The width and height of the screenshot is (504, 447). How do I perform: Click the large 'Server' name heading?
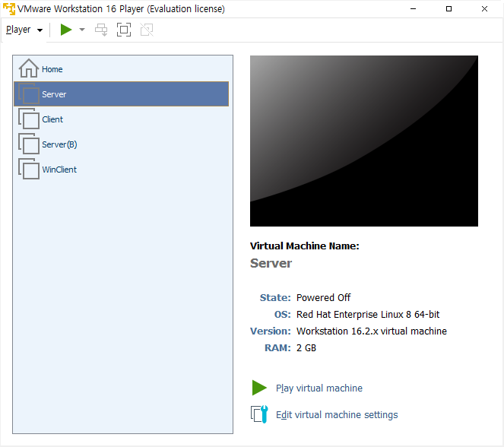point(271,263)
